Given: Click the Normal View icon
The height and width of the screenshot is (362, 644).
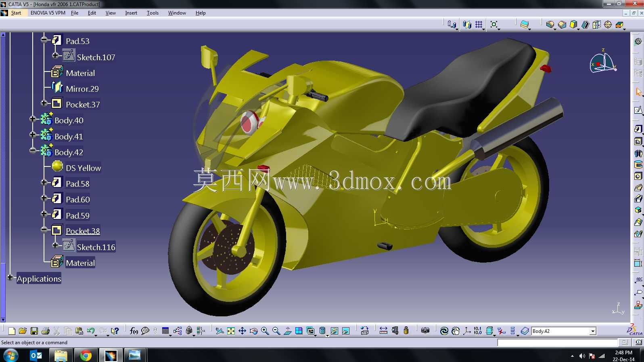Looking at the screenshot, I should point(288,331).
